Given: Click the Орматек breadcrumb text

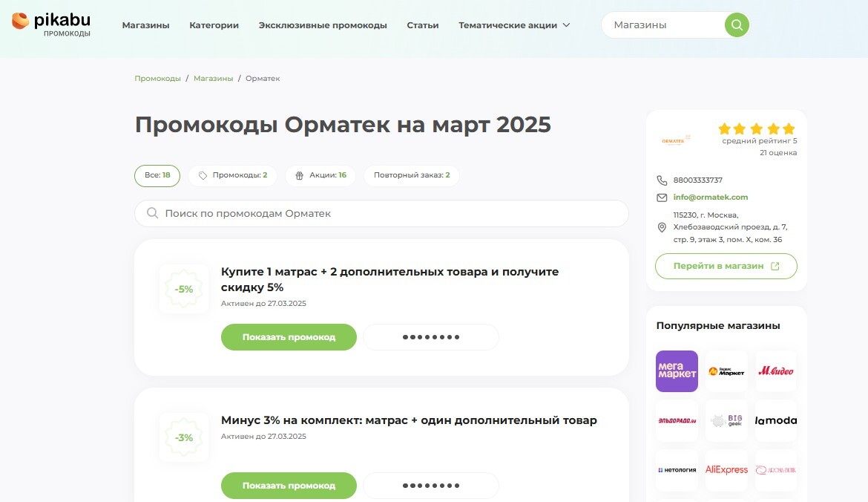Looking at the screenshot, I should click(263, 79).
